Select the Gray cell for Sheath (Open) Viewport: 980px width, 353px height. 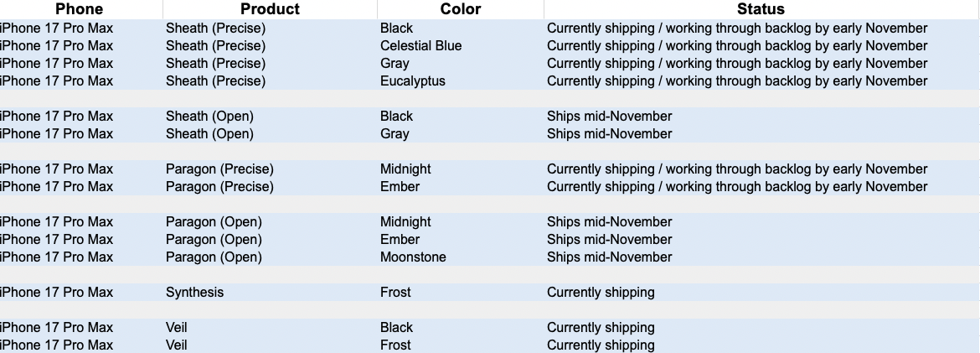(x=395, y=133)
